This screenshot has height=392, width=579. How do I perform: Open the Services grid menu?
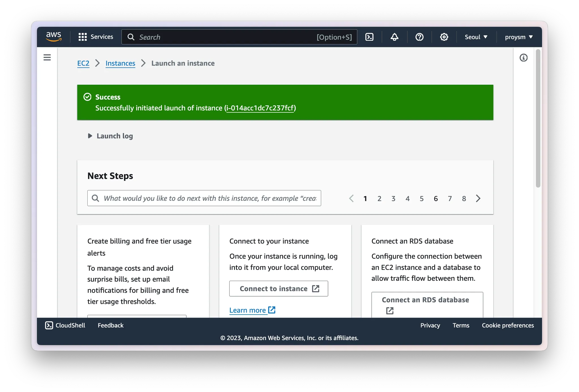pos(96,37)
